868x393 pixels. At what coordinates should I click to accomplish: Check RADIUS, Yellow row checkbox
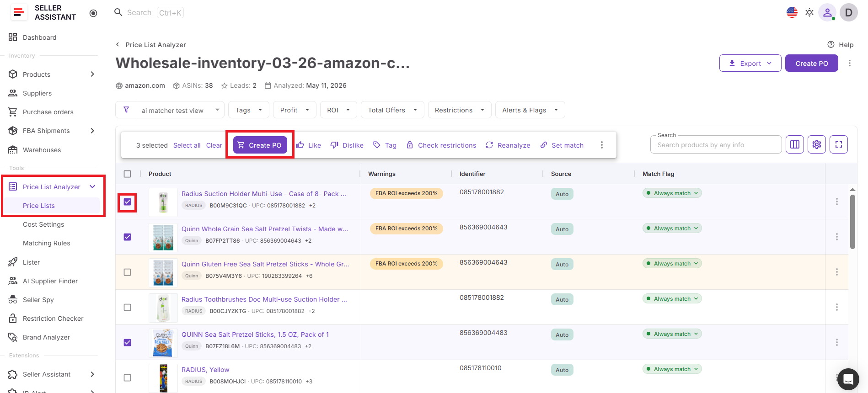tap(128, 377)
